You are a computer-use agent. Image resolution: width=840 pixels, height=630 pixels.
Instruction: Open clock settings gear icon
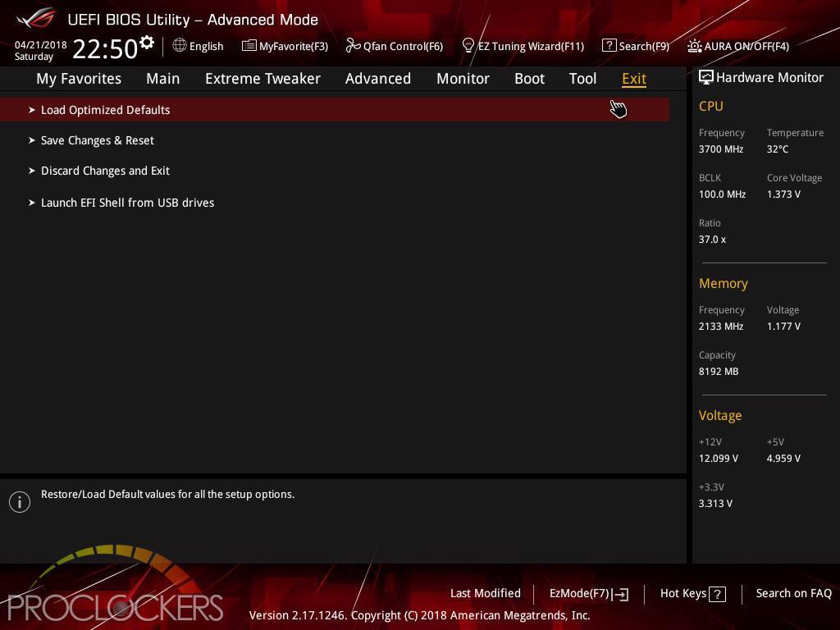tap(147, 43)
